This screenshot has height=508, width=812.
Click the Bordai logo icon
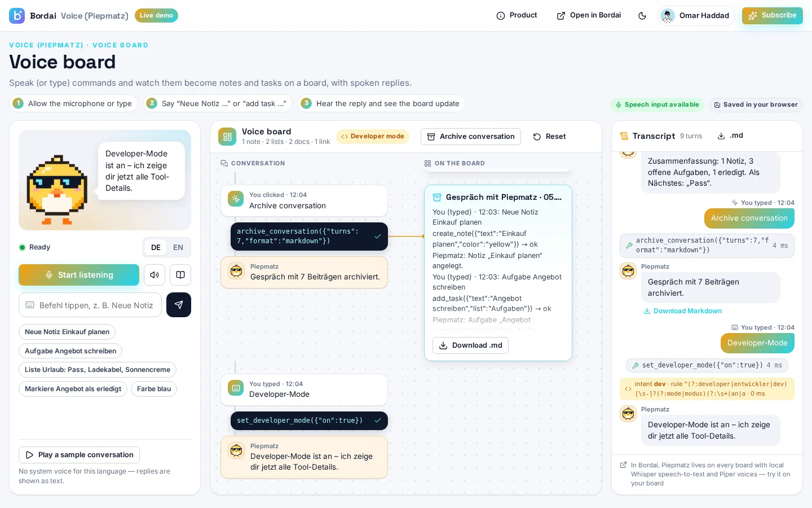point(17,16)
